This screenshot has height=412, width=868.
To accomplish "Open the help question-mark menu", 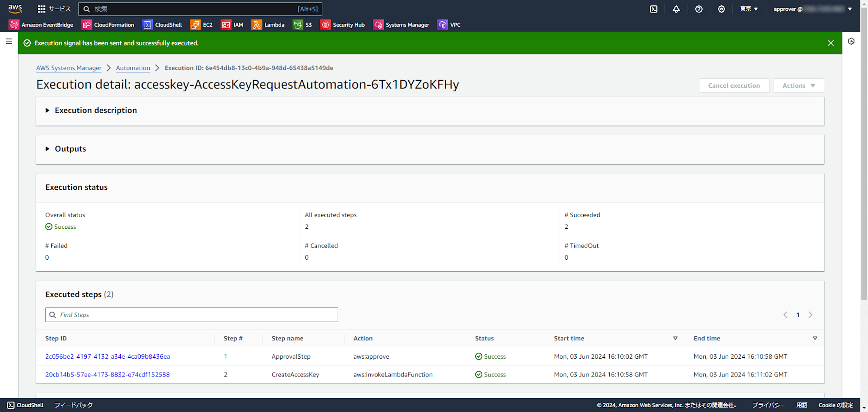I will point(699,9).
